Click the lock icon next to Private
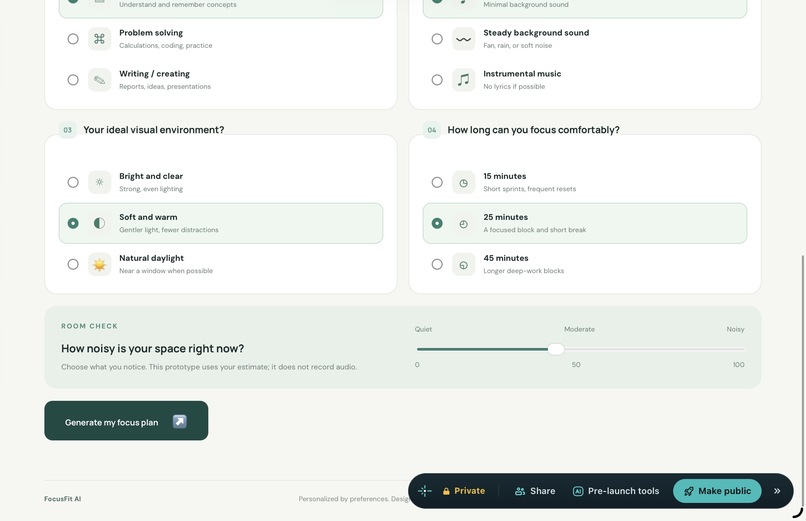Image resolution: width=806 pixels, height=521 pixels. pyautogui.click(x=446, y=491)
